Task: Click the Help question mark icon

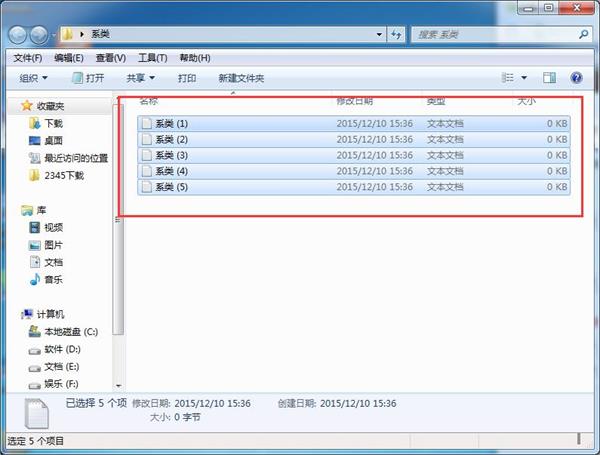Action: click(576, 77)
